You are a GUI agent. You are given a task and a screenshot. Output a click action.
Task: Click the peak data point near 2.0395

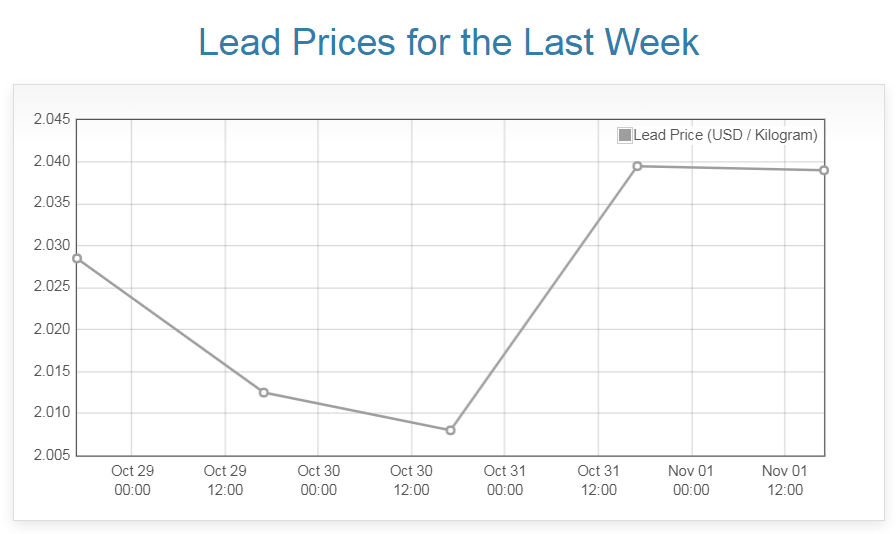coord(637,166)
